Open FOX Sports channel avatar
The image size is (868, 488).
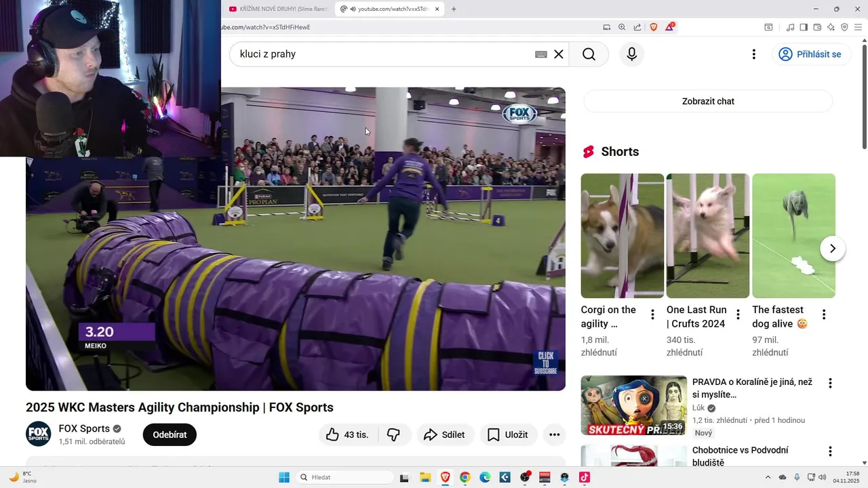(x=39, y=434)
